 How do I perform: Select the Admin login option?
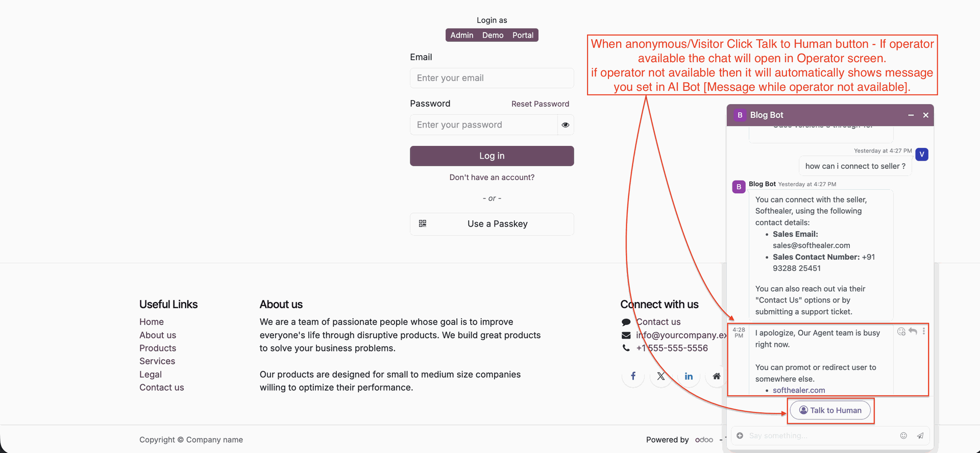(x=461, y=35)
